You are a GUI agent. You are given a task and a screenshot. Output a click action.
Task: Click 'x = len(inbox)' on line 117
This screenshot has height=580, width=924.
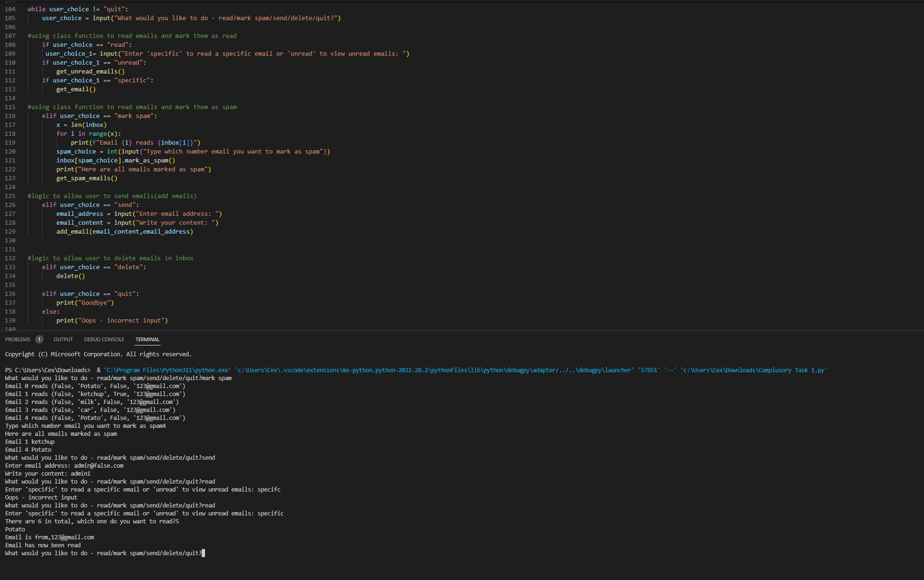click(x=82, y=125)
